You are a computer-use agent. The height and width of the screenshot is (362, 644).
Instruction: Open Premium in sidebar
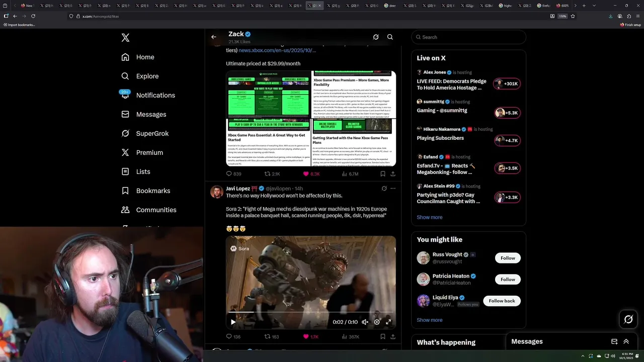click(x=142, y=152)
